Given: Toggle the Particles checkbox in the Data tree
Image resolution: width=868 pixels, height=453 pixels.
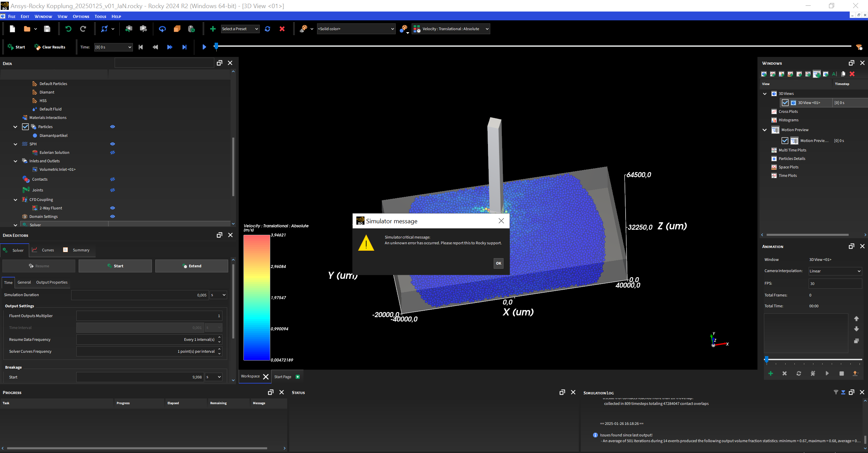Looking at the screenshot, I should point(25,127).
